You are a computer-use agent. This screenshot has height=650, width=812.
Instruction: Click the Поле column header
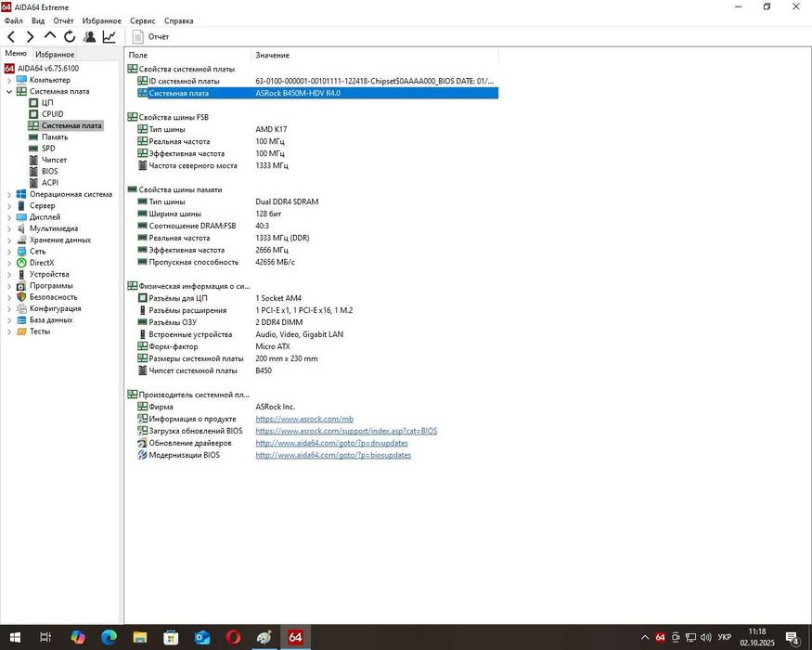(188, 55)
